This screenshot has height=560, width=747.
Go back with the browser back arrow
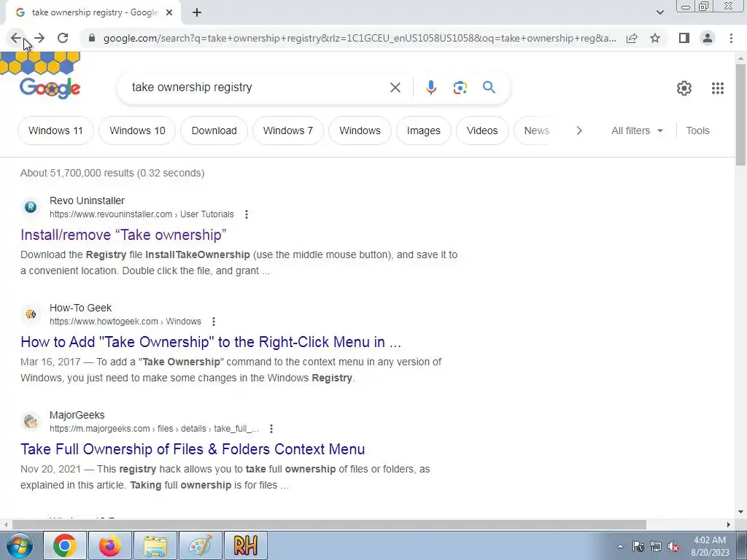(16, 38)
